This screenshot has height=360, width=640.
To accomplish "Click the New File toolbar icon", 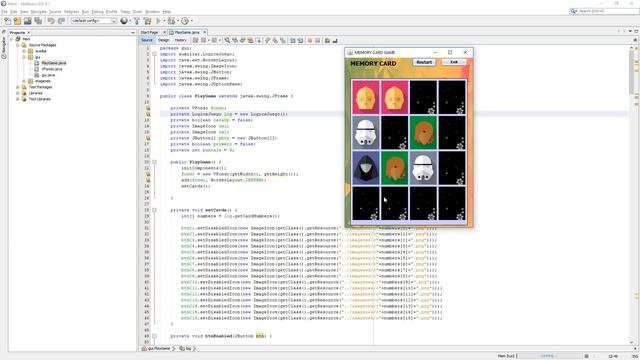I will pyautogui.click(x=7, y=21).
